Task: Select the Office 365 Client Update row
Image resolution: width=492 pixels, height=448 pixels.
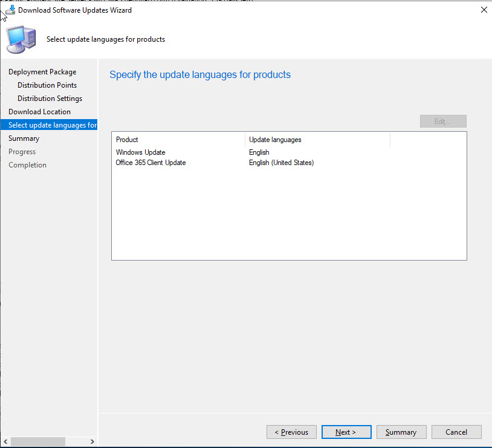Action: pyautogui.click(x=151, y=163)
